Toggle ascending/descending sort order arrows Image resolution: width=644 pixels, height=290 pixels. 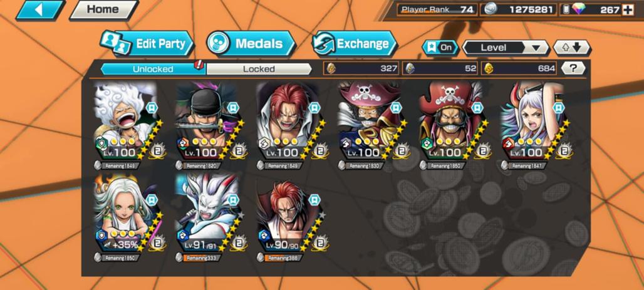coord(572,48)
